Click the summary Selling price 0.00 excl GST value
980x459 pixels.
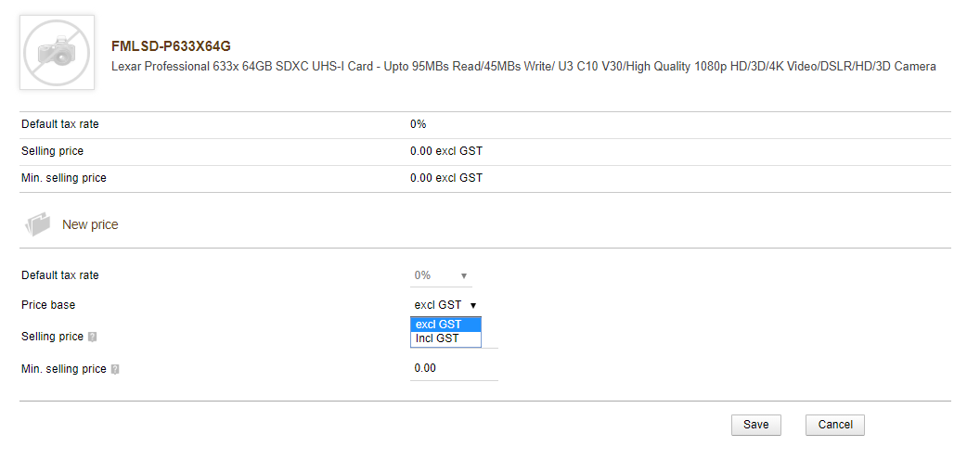coord(445,151)
